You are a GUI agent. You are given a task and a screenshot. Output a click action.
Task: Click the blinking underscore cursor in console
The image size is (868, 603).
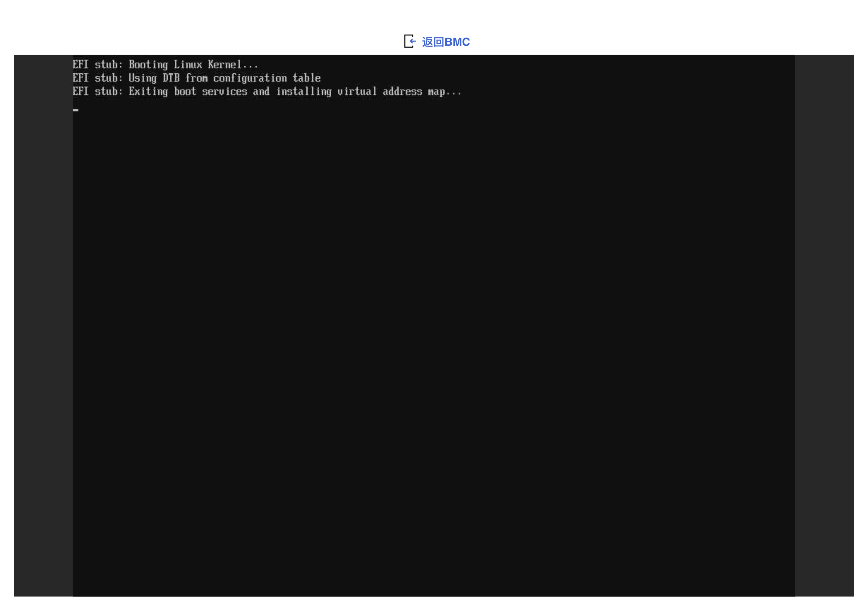pyautogui.click(x=76, y=110)
